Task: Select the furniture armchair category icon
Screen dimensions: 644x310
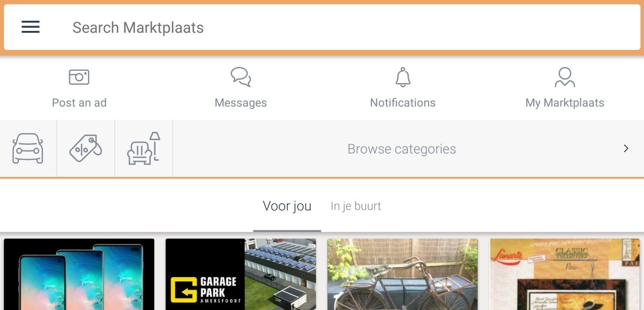Action: click(144, 148)
